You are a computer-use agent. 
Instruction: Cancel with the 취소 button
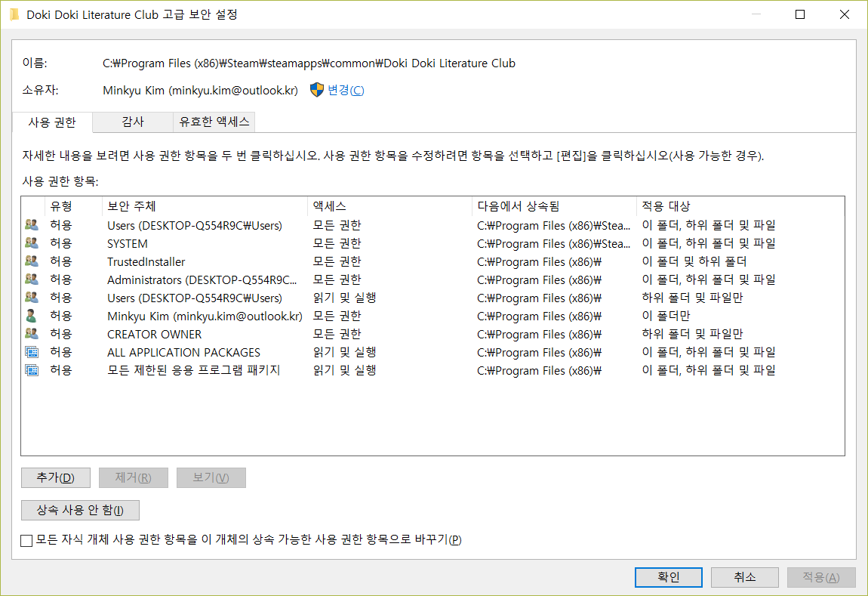[x=744, y=577]
